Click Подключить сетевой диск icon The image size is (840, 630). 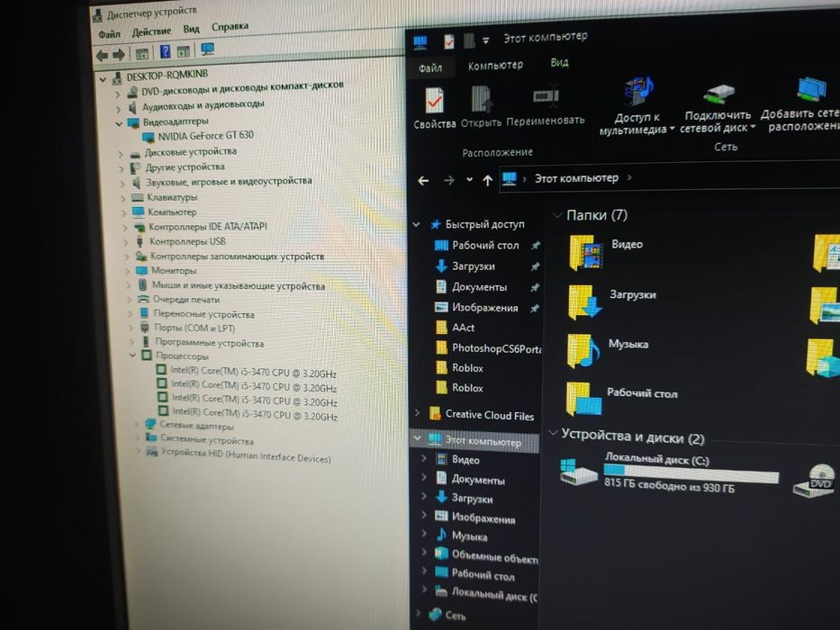(718, 94)
